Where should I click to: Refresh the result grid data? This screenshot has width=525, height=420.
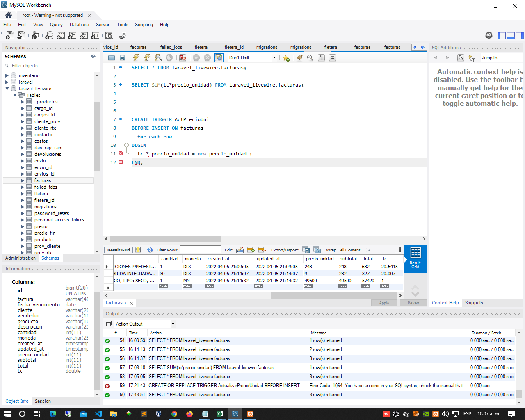pyautogui.click(x=150, y=250)
